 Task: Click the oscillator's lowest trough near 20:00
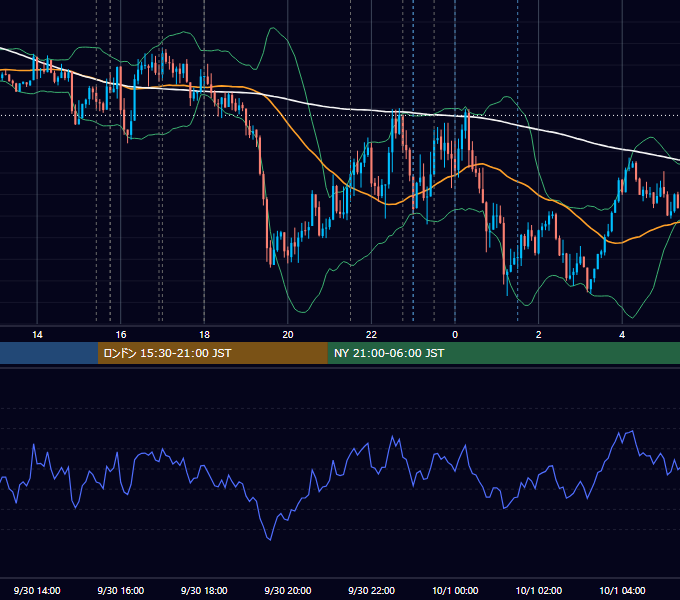[270, 540]
